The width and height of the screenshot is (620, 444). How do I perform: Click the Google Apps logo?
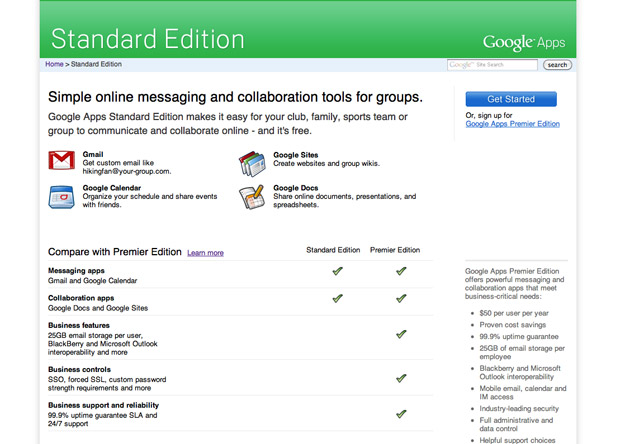point(523,42)
